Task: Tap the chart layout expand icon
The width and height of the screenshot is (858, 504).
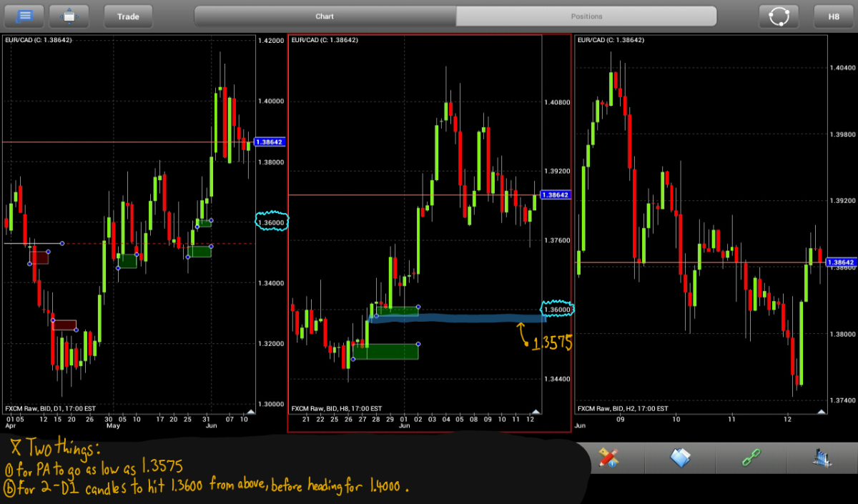Action: 69,16
